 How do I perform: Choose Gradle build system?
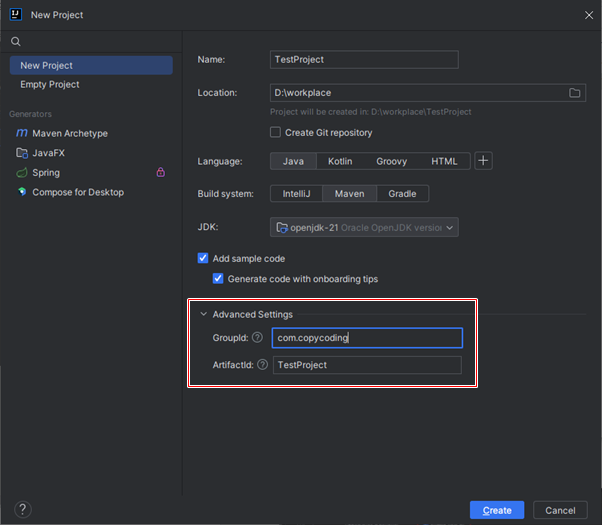(402, 194)
